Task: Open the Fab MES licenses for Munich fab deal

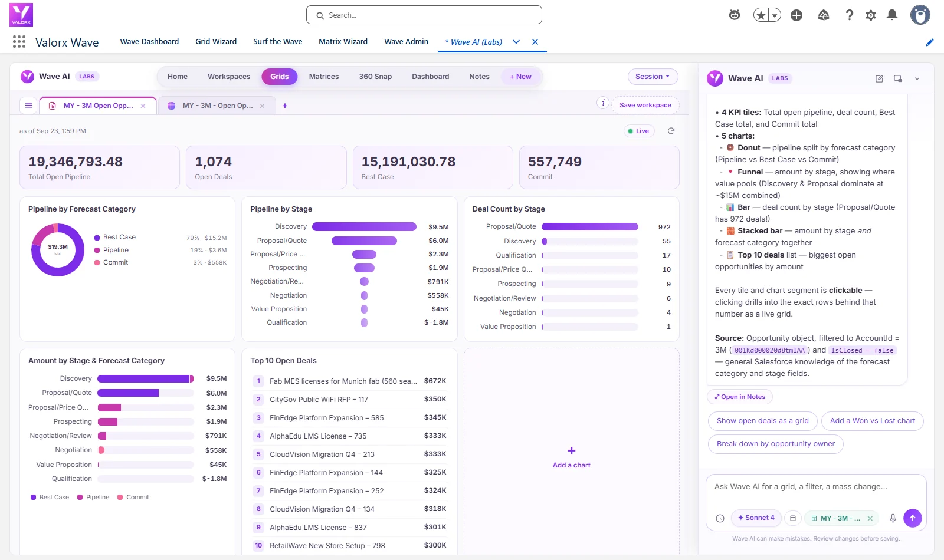Action: pos(349,381)
